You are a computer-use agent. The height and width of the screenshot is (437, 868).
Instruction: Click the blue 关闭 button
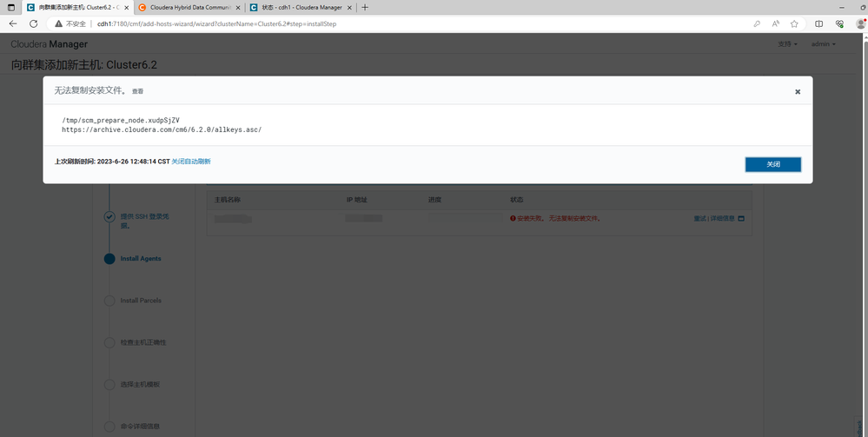[772, 164]
